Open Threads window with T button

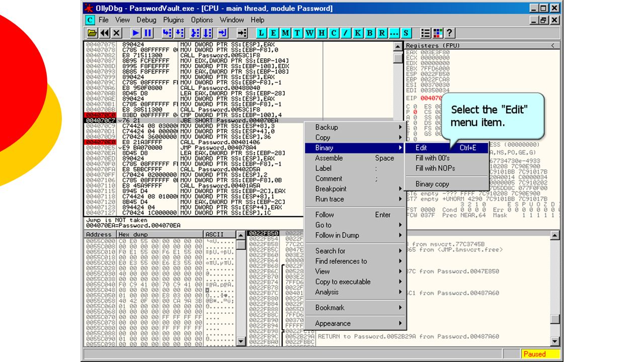(x=298, y=33)
